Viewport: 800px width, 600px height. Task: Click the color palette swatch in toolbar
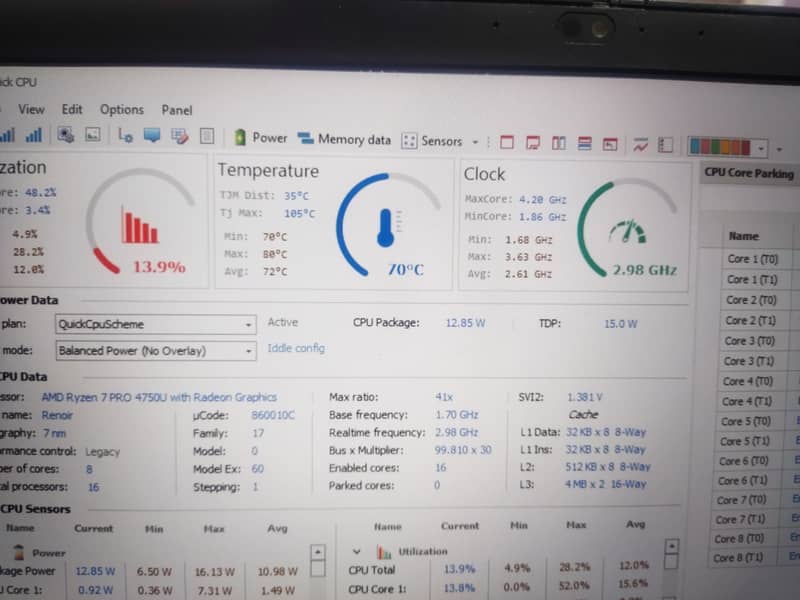click(718, 147)
